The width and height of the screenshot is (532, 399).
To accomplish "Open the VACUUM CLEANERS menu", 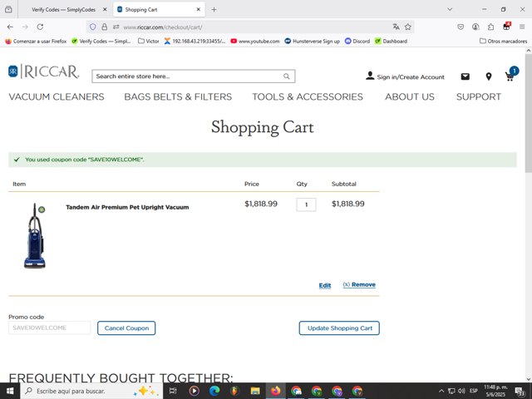I will point(57,96).
